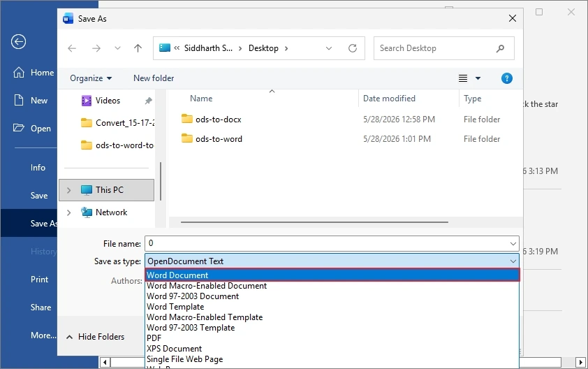This screenshot has height=369, width=588.
Task: Choose Word Document file type
Action: pyautogui.click(x=332, y=275)
